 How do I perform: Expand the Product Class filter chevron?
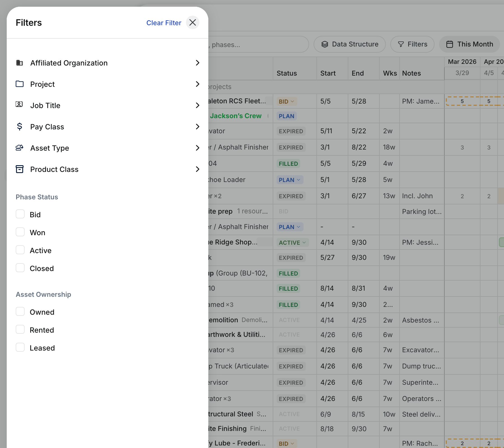coord(197,169)
